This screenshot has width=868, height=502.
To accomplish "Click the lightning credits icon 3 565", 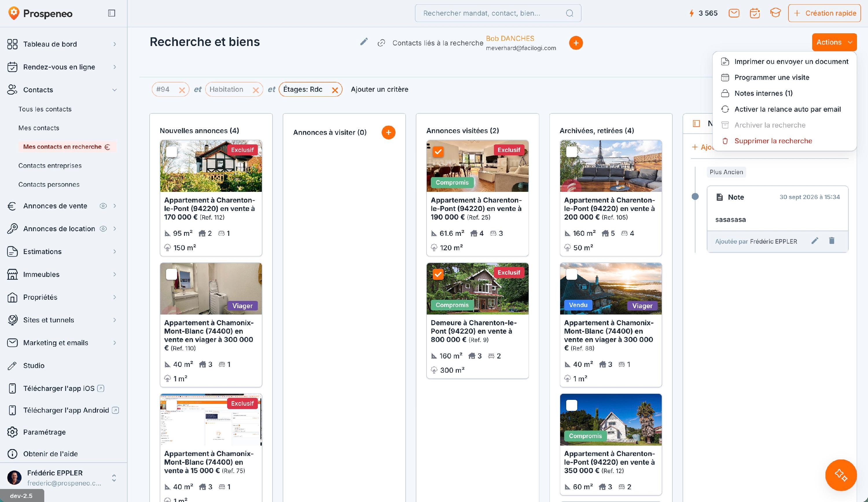I will (x=691, y=13).
